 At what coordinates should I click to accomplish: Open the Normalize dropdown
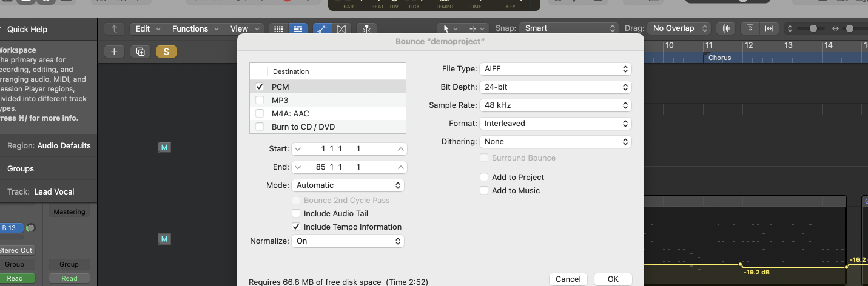pos(348,241)
